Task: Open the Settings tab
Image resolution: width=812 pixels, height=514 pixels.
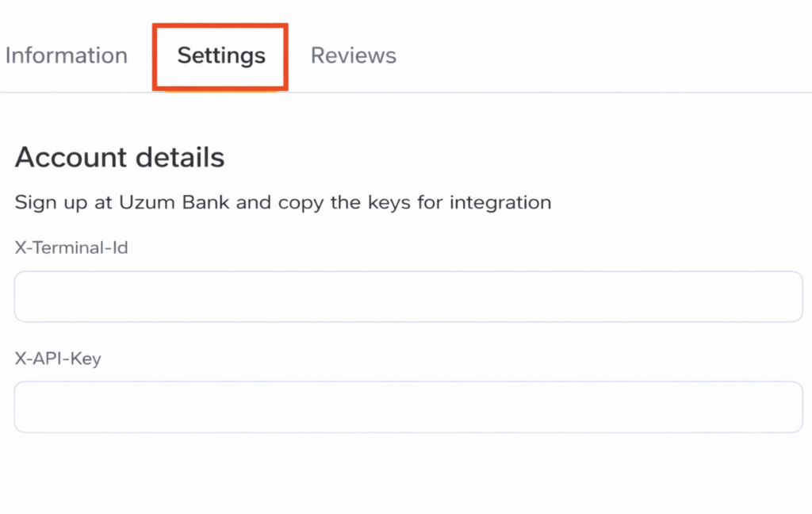Action: pyautogui.click(x=221, y=56)
